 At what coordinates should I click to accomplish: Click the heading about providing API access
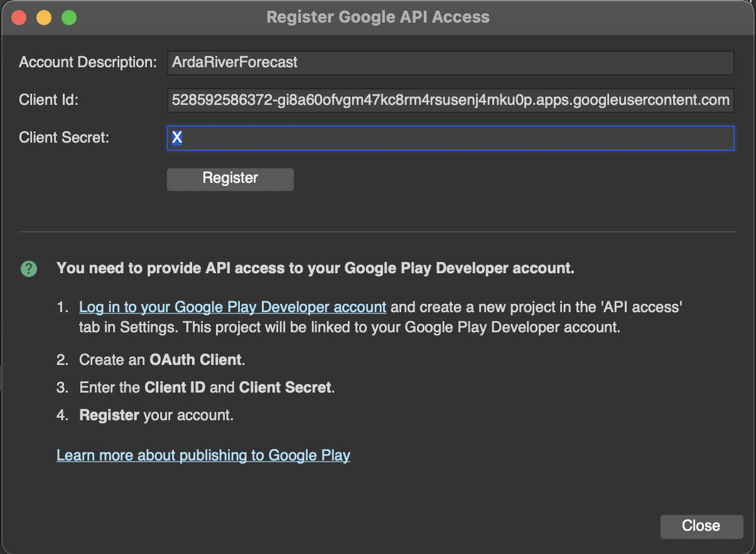[316, 269]
